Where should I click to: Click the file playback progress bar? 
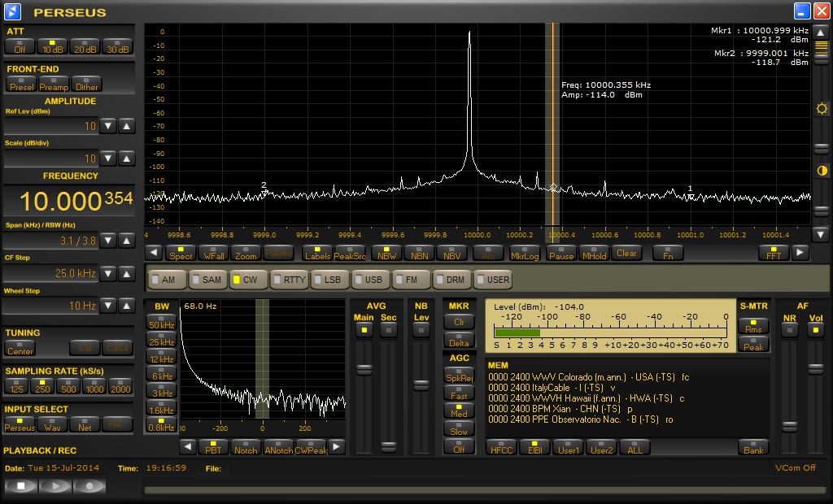point(485,489)
